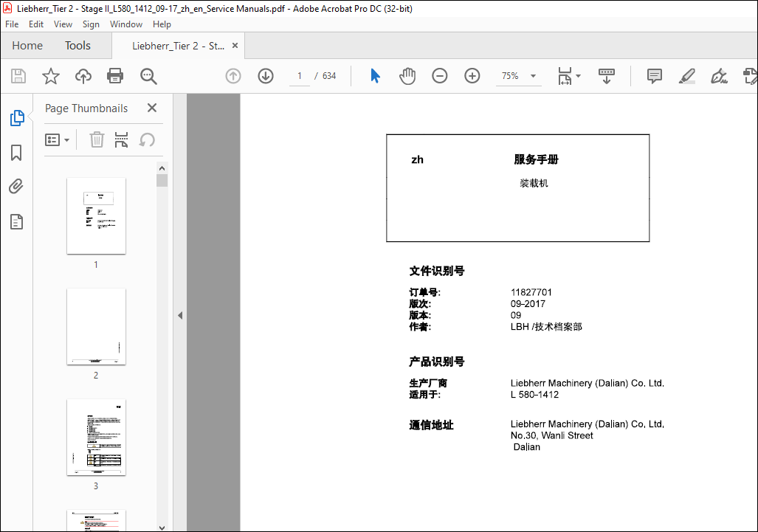
Task: Click the 'LBH /技术档案部' author text
Action: (x=546, y=327)
